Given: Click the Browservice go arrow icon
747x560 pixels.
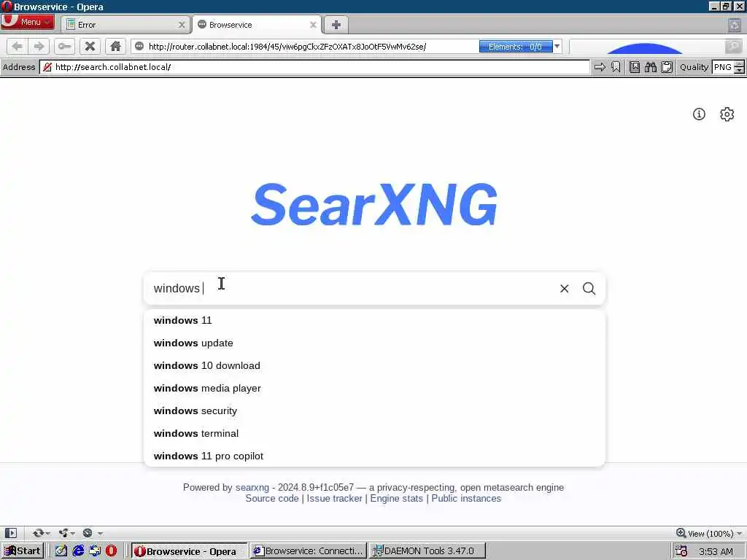Looking at the screenshot, I should click(600, 67).
